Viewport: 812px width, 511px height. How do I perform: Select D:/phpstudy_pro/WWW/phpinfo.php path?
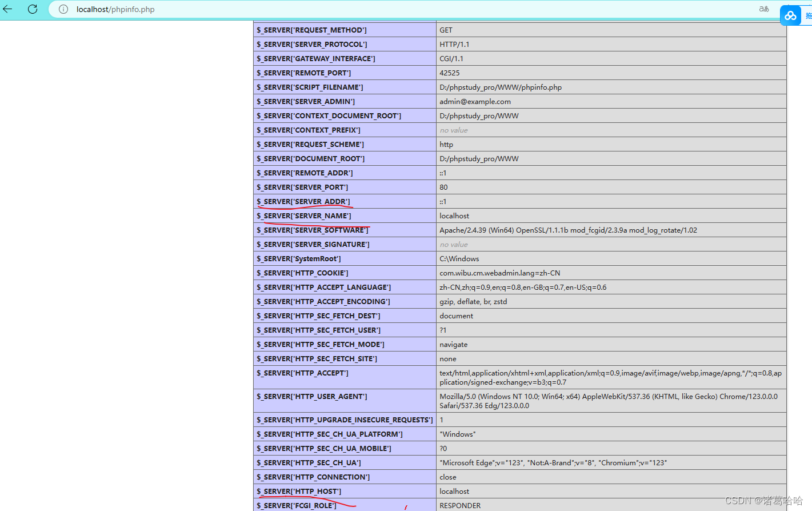[501, 87]
